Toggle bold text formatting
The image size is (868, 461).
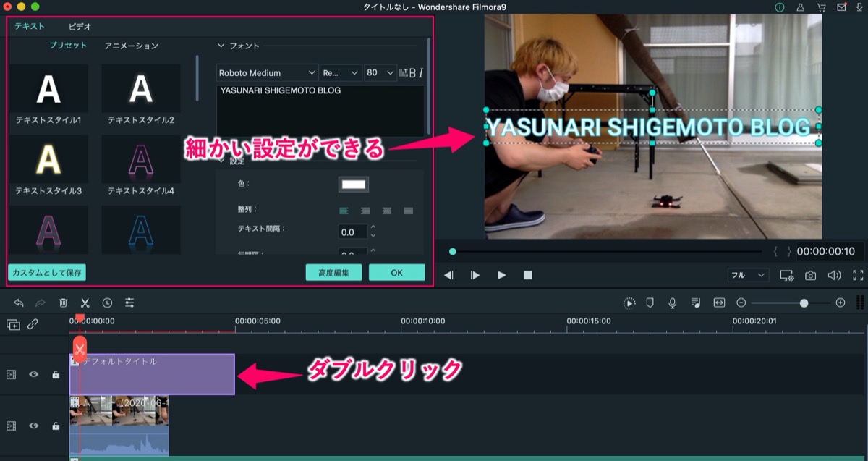[x=412, y=72]
